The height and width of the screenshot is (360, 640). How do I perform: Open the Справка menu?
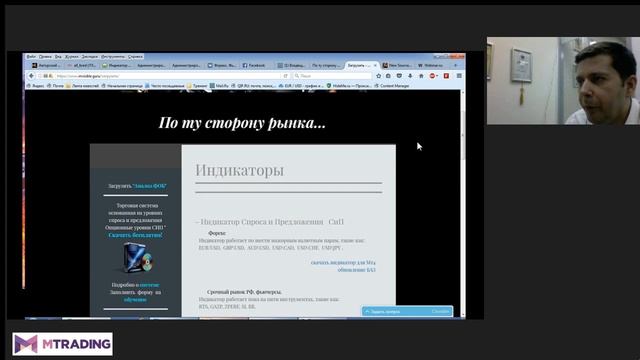coord(135,57)
